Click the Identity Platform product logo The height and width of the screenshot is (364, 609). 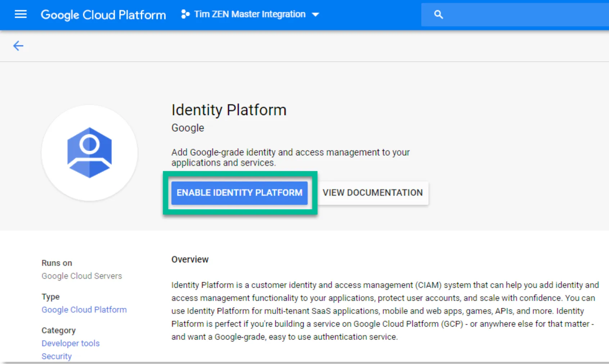click(x=90, y=153)
